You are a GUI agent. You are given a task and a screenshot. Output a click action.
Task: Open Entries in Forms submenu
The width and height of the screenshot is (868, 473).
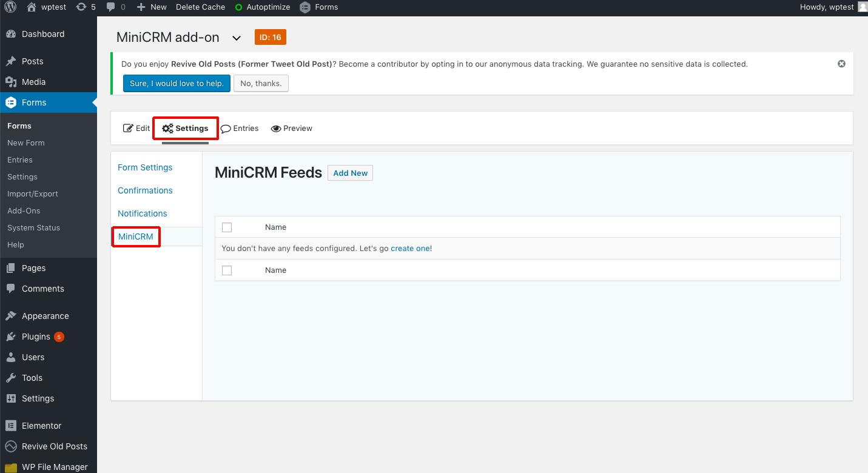[x=20, y=159]
